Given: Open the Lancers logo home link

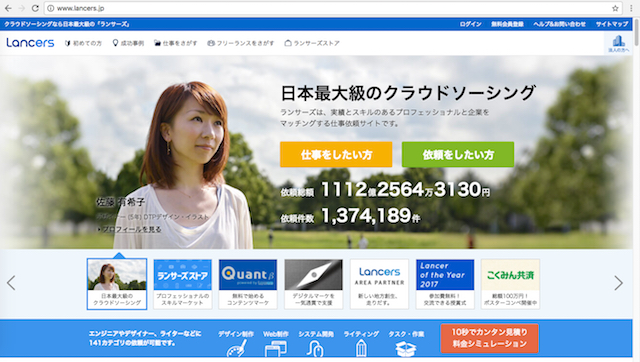Looking at the screenshot, I should tap(30, 42).
